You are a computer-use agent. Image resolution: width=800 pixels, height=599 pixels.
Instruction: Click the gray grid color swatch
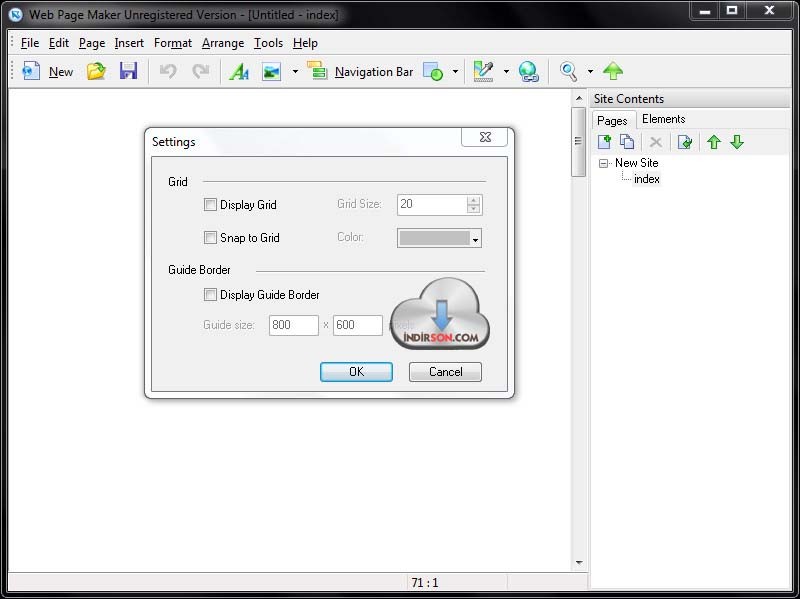pos(434,238)
